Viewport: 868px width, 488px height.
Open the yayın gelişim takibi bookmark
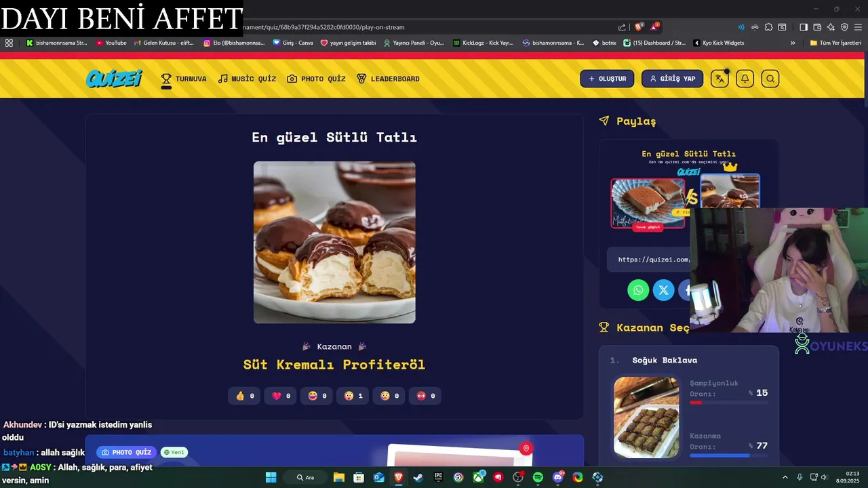pos(348,43)
